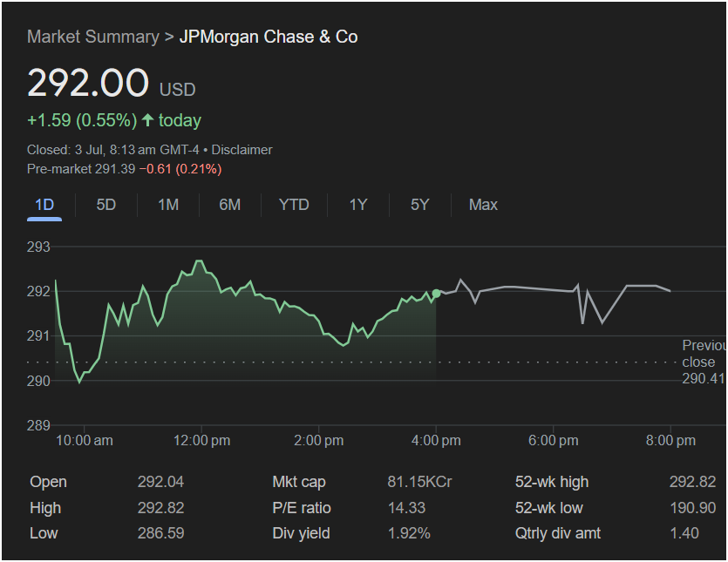
Task: Click the 6:00 pm axis label
Action: pos(554,440)
